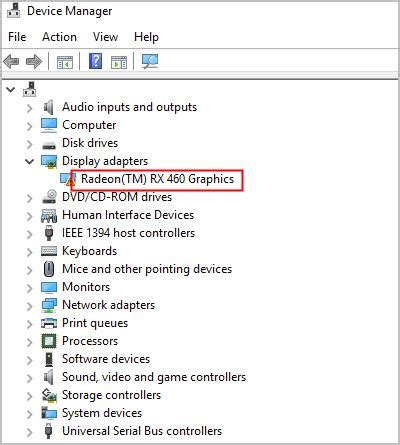
Task: Click the Forward arrow toolbar icon
Action: [x=34, y=62]
